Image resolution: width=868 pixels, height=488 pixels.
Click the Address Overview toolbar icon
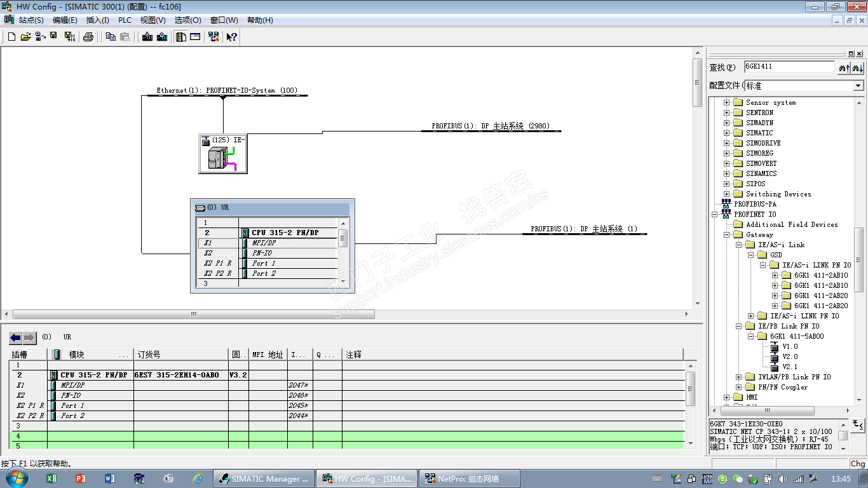195,37
